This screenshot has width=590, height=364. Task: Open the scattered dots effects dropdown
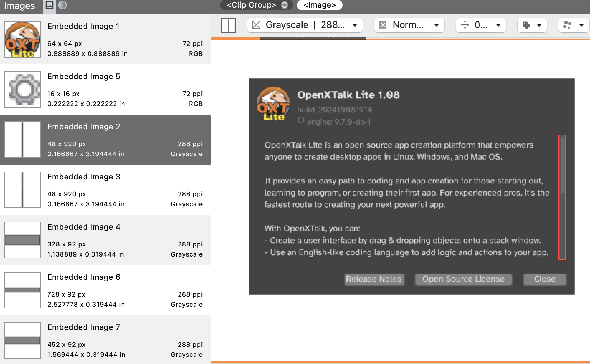(574, 25)
